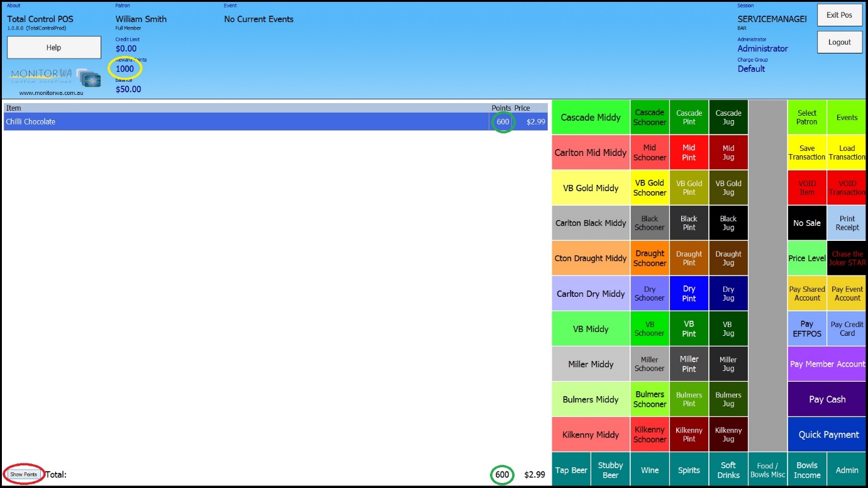Load a saved transaction
Screen dimensions: 868x488
pyautogui.click(x=847, y=152)
